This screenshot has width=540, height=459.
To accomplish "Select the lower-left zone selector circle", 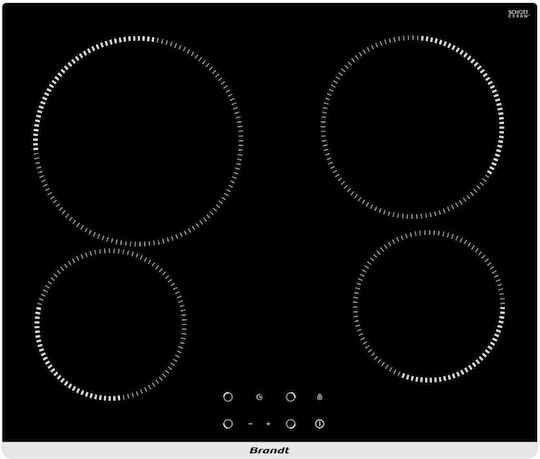I will pyautogui.click(x=228, y=424).
